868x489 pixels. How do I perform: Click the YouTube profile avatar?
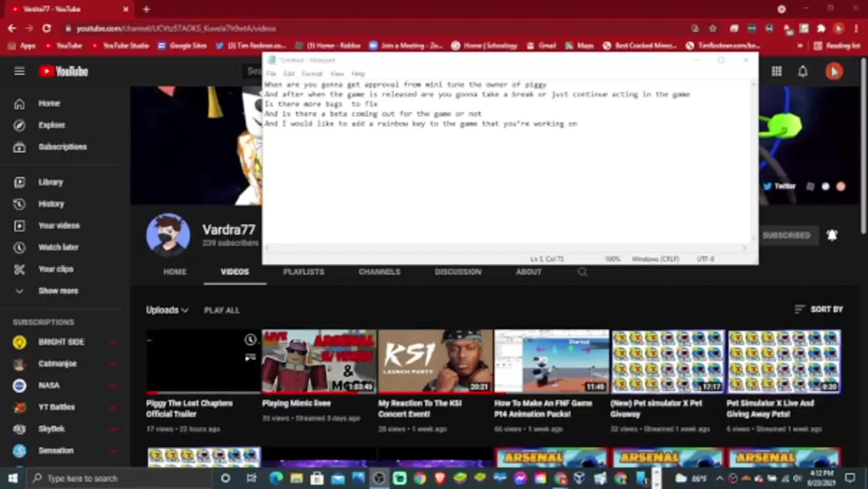click(834, 71)
